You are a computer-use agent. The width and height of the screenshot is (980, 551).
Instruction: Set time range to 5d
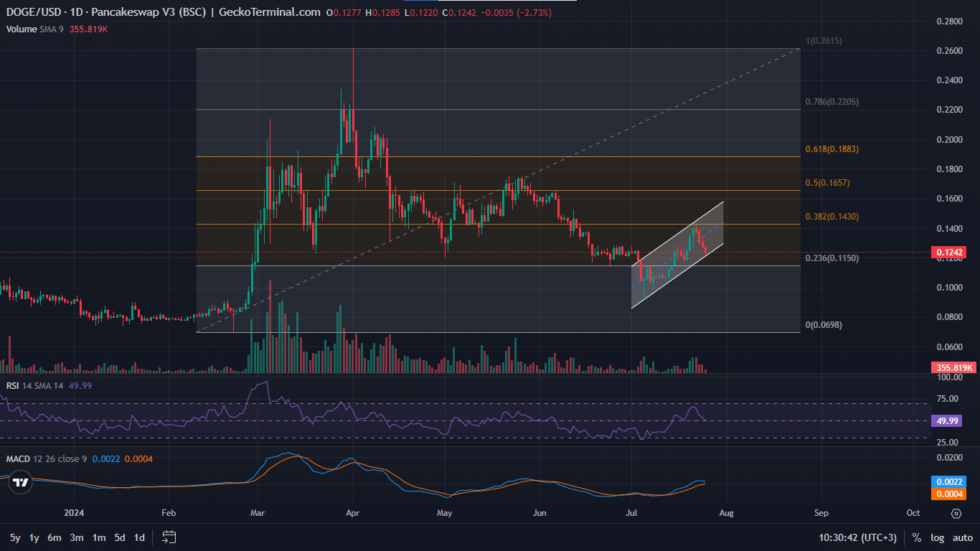[x=120, y=537]
